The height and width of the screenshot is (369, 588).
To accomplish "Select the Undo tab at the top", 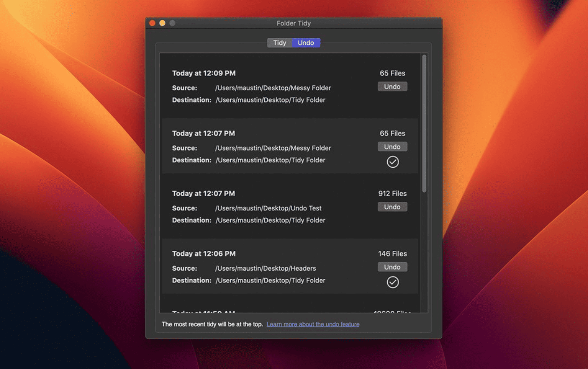I will pyautogui.click(x=306, y=43).
